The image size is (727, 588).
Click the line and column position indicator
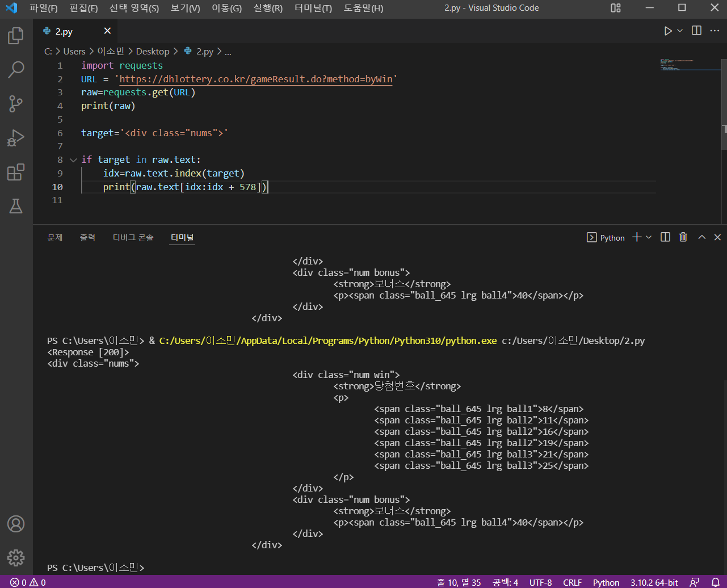point(459,582)
